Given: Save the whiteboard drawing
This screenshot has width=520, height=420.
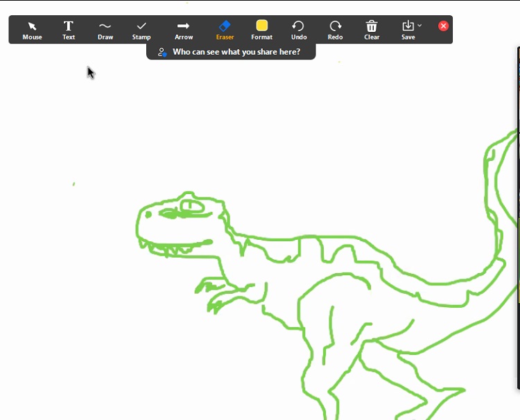Looking at the screenshot, I should pos(408,30).
